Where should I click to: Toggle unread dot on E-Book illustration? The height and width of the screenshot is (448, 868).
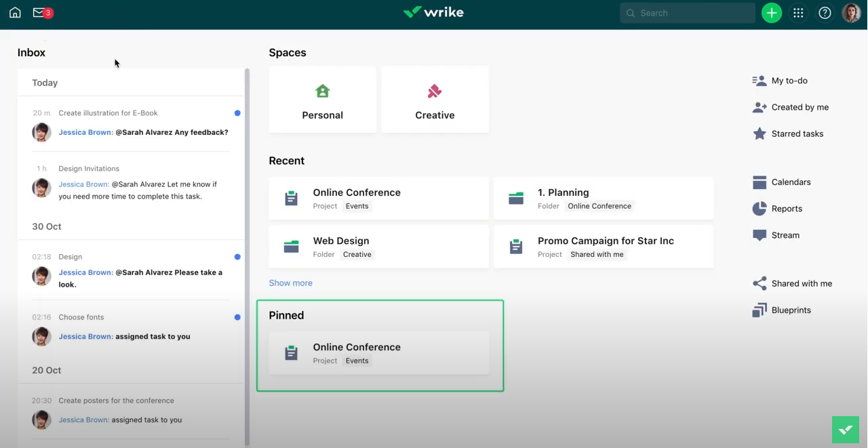click(x=237, y=113)
